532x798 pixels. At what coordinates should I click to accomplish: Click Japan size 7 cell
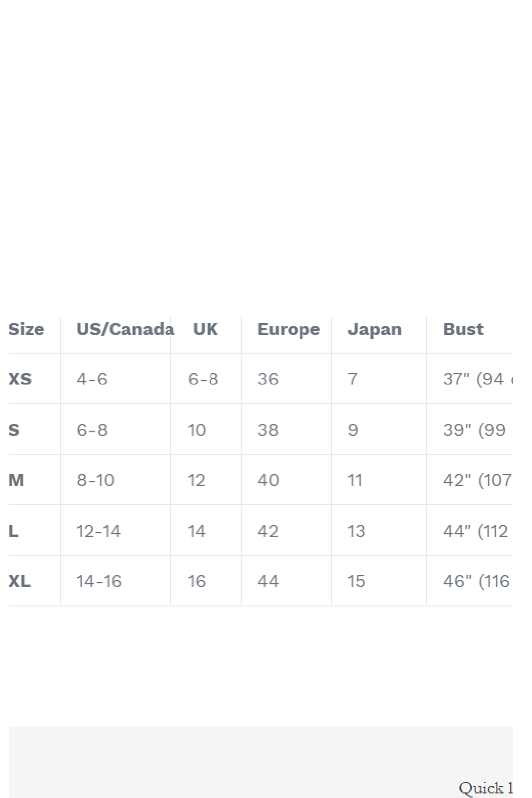[353, 379]
